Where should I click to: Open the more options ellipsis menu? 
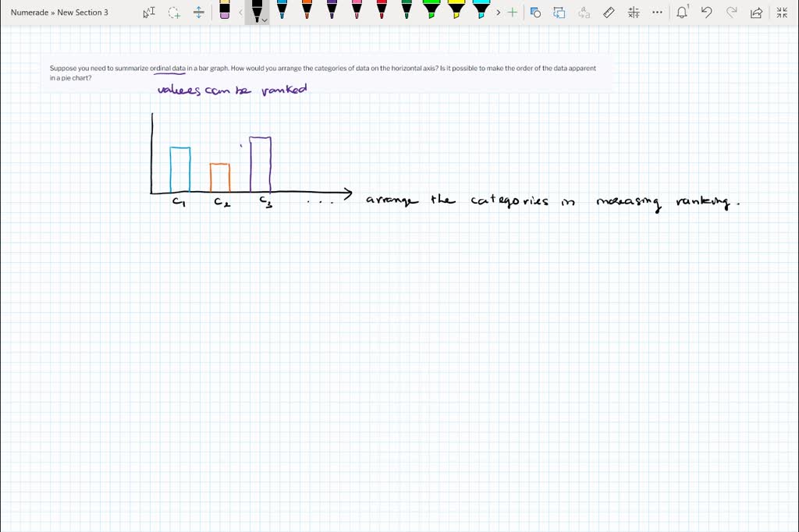click(x=657, y=12)
